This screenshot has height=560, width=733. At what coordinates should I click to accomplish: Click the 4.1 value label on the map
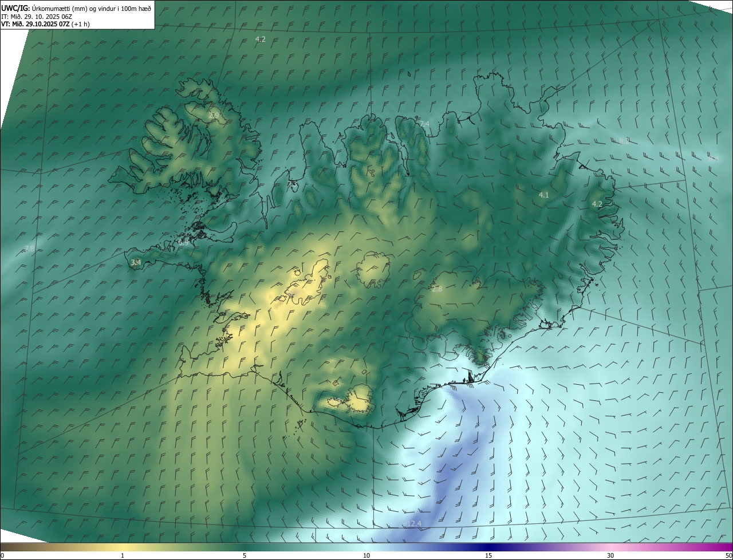tap(544, 195)
